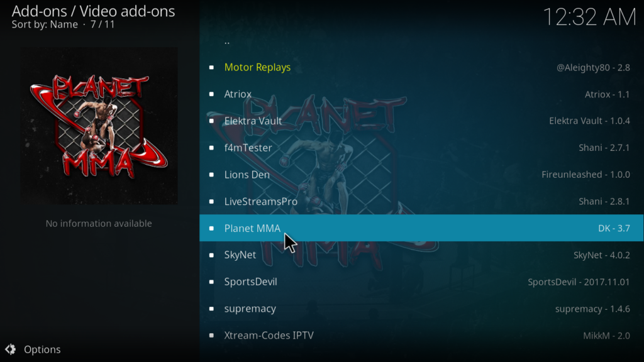Click the bullet icon beside Xtream-Codes IPTV

click(x=211, y=336)
